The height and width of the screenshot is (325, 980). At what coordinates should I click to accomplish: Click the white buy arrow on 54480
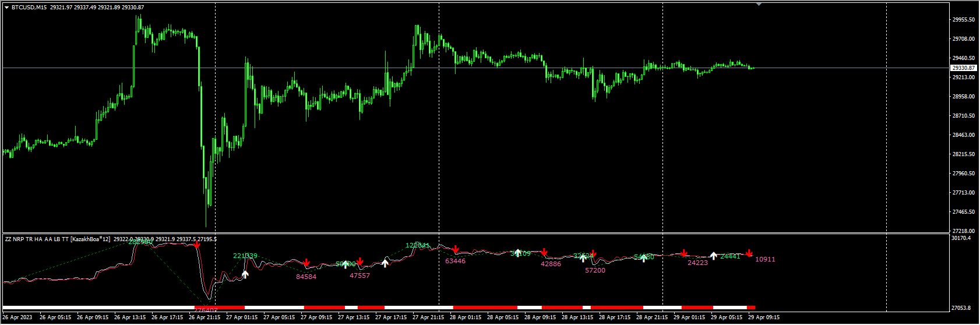click(x=644, y=258)
